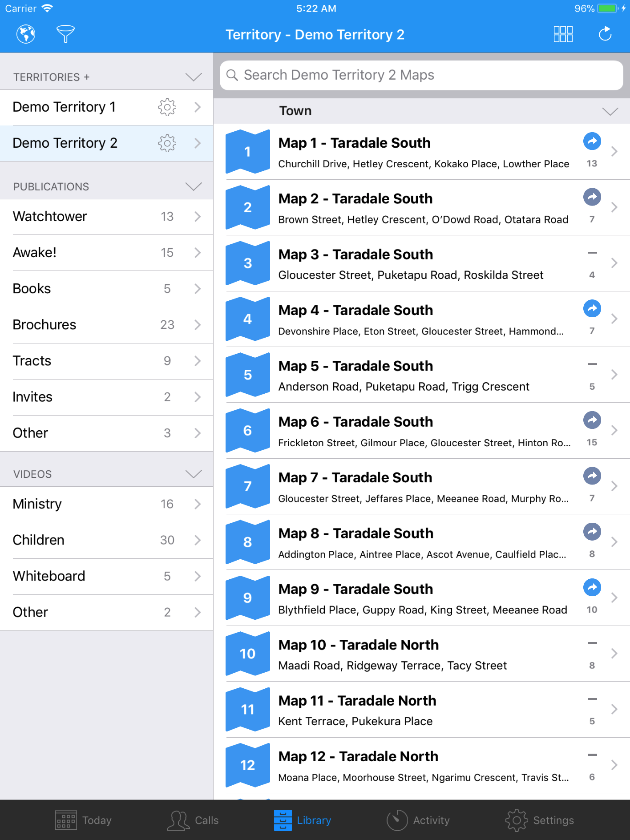Screen dimensions: 630x840
Task: Tap the battery indicator in status bar
Action: (x=608, y=8)
